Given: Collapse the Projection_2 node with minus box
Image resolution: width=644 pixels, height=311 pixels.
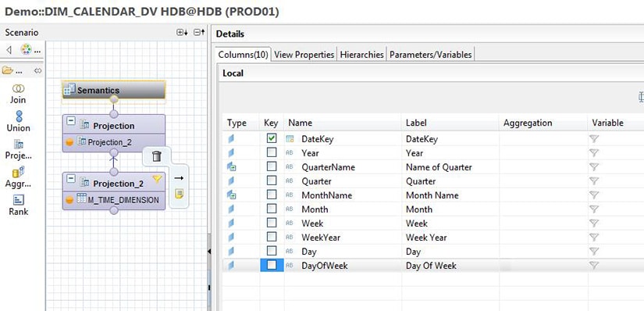Looking at the screenshot, I should coord(71,178).
